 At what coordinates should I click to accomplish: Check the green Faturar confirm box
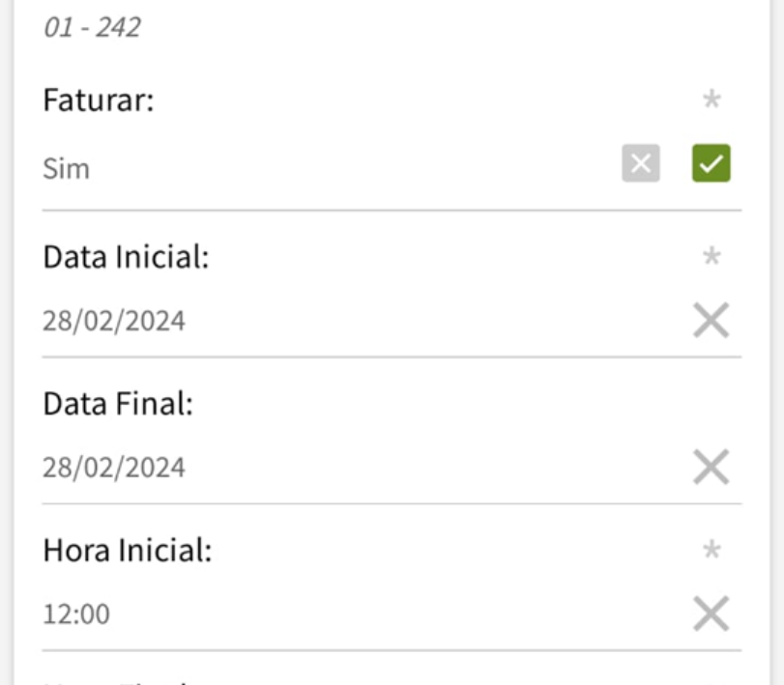pos(711,165)
